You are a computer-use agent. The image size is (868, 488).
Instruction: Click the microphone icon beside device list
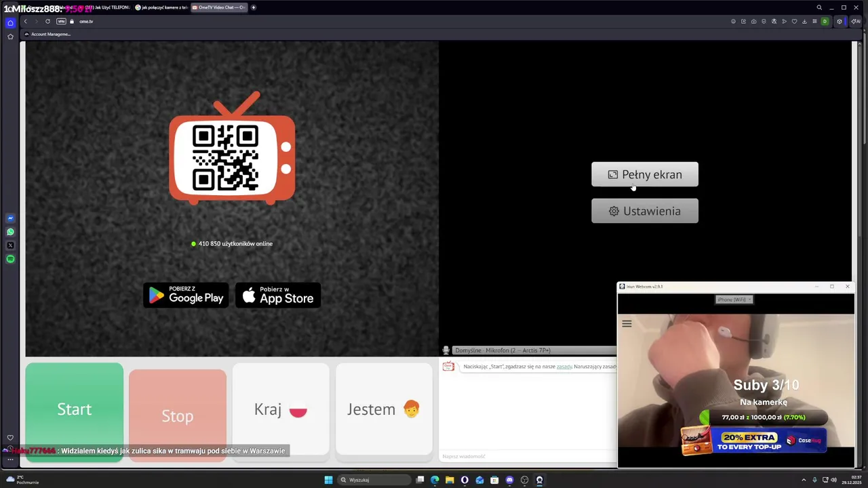(446, 350)
